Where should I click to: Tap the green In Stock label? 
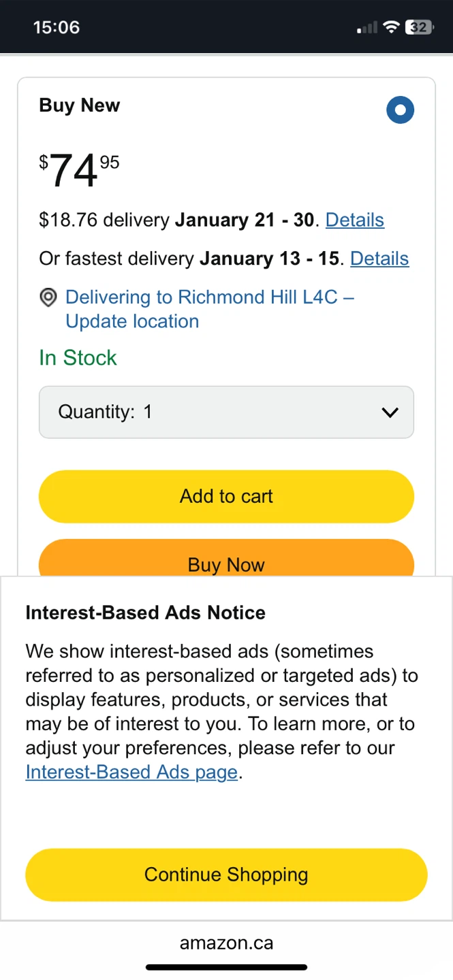pyautogui.click(x=78, y=358)
